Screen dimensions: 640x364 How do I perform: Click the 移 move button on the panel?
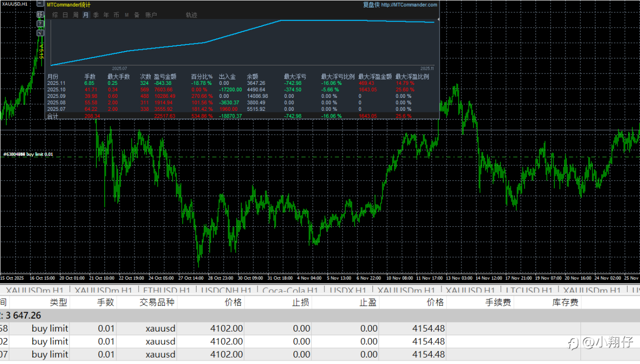40,14
